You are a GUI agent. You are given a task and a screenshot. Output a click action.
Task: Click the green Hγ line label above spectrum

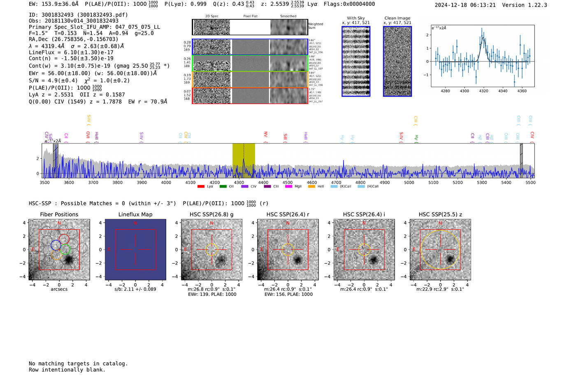click(x=416, y=138)
